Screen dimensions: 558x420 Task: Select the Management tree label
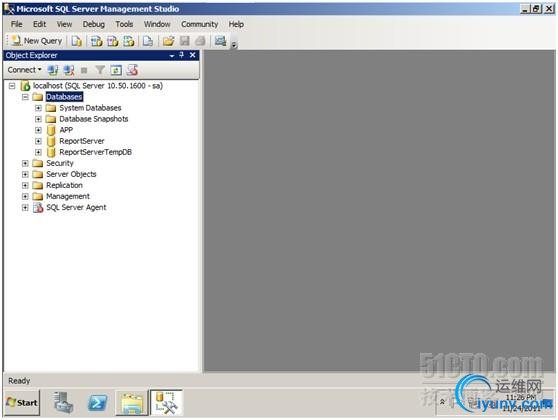68,196
